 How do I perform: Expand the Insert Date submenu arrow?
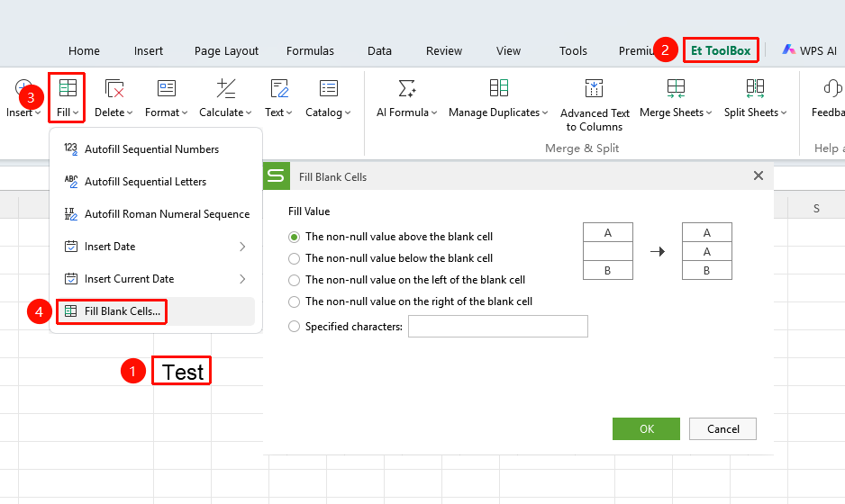coord(242,247)
